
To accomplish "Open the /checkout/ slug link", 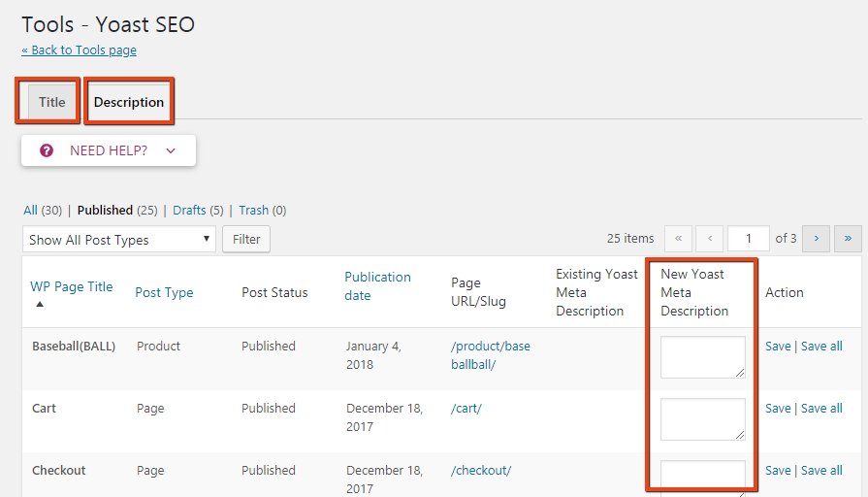I will point(481,471).
